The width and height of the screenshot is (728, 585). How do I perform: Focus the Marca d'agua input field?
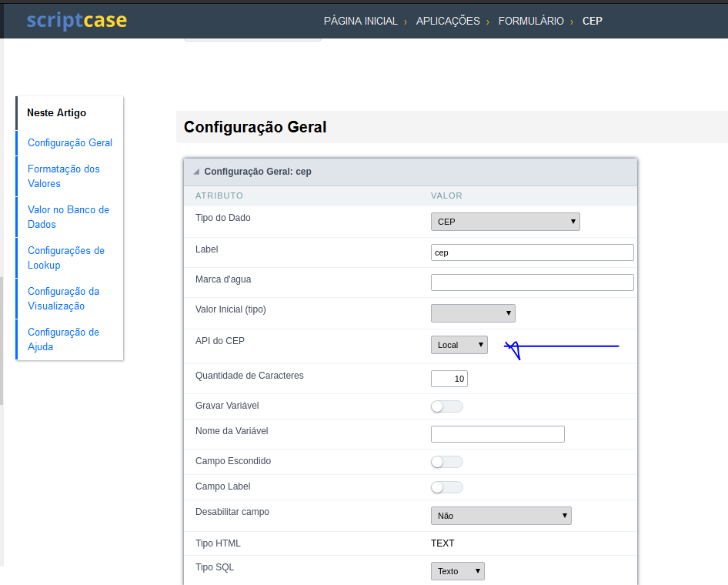(x=532, y=282)
